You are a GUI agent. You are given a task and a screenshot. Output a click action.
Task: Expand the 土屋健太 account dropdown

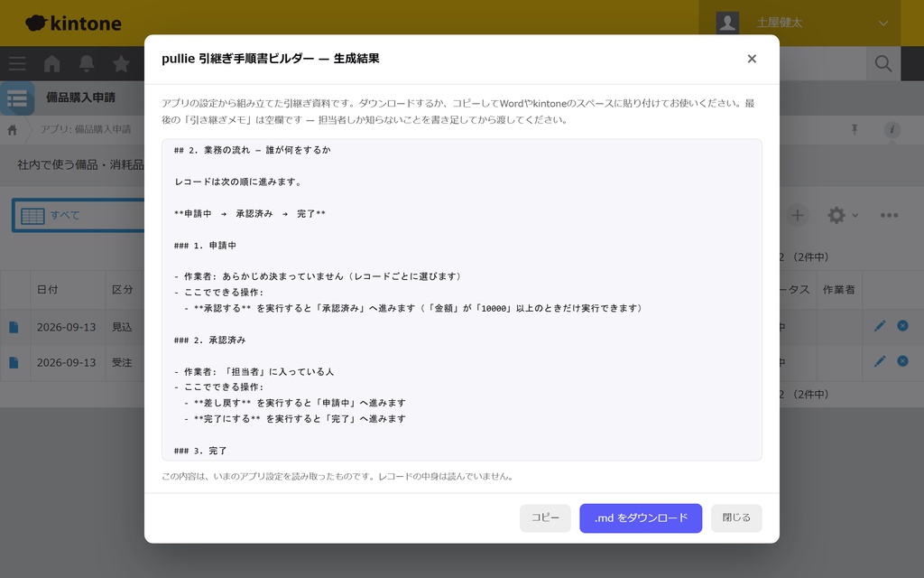click(883, 23)
